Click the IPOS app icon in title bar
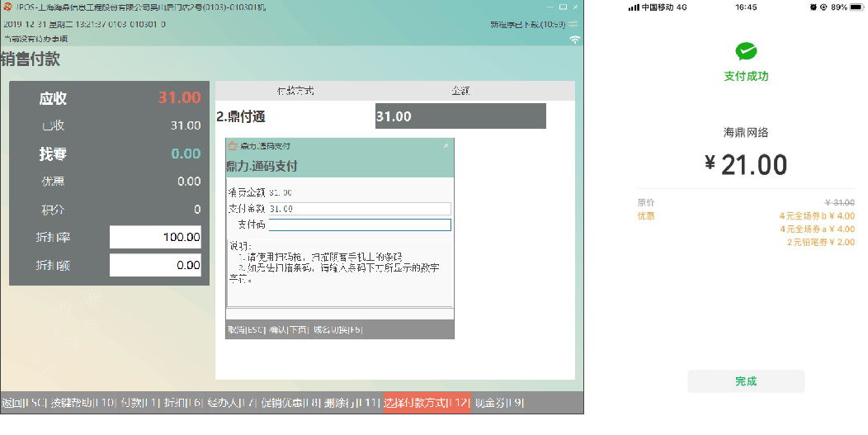Image resolution: width=868 pixels, height=435 pixels. point(7,7)
